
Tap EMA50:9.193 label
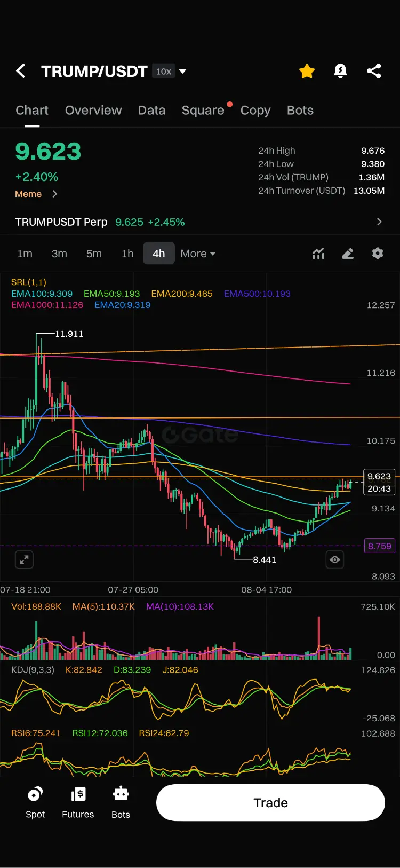pos(111,294)
